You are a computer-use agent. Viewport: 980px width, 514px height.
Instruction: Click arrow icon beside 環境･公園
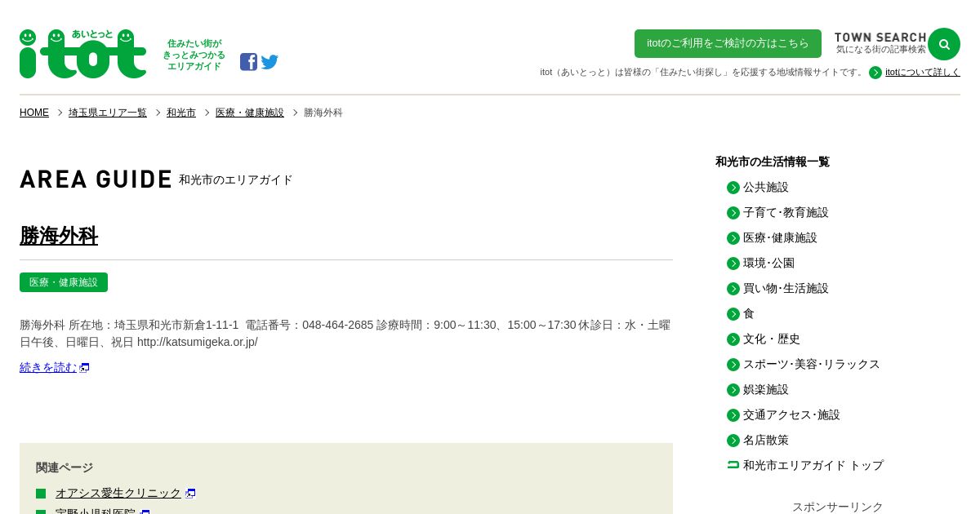point(733,264)
